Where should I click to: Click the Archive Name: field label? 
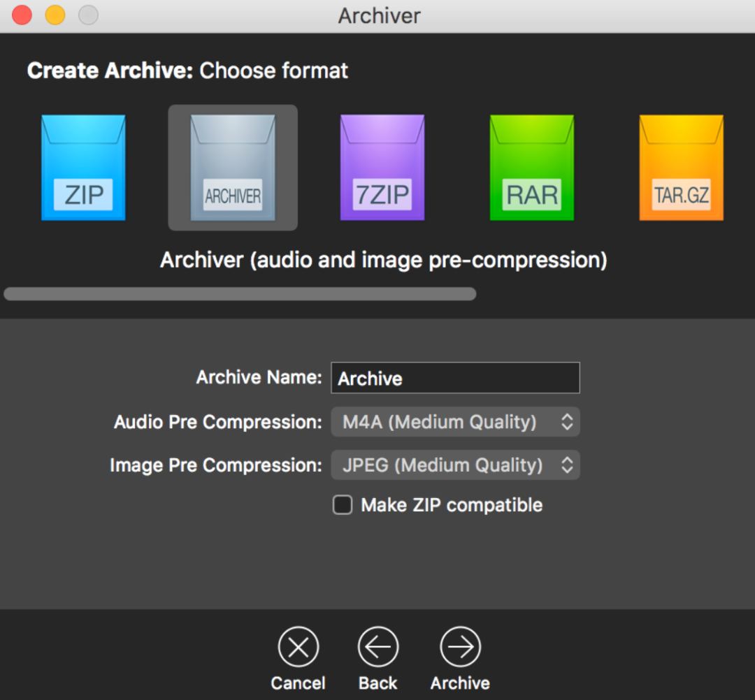(x=259, y=378)
